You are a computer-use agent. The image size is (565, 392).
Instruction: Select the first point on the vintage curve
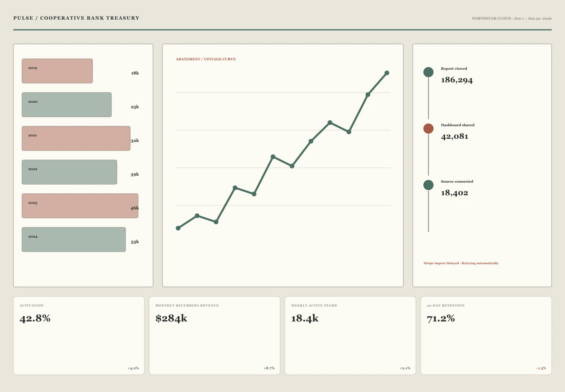[178, 228]
